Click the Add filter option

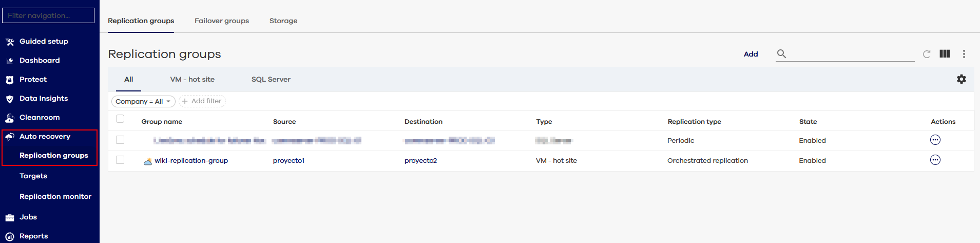point(202,101)
